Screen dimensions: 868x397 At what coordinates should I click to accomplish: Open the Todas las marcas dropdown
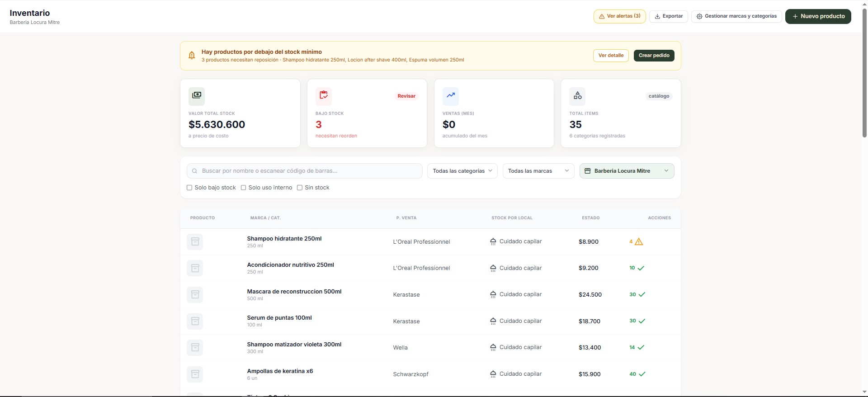click(538, 171)
